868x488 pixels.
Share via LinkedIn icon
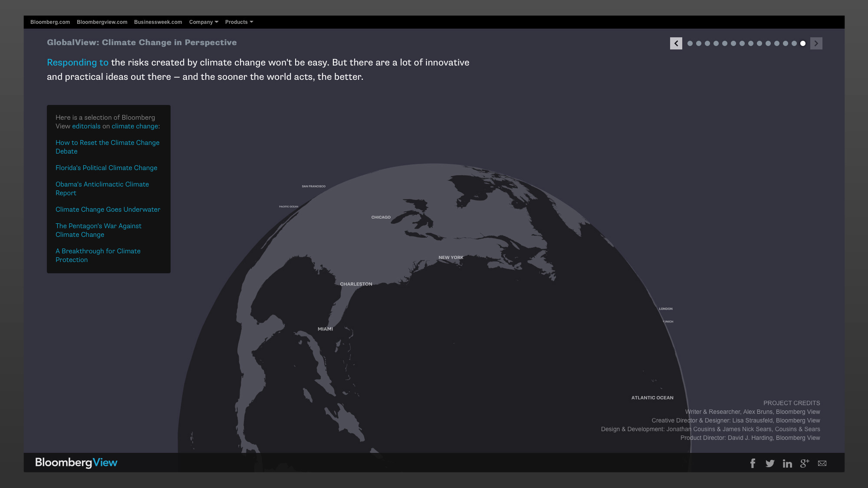click(787, 463)
